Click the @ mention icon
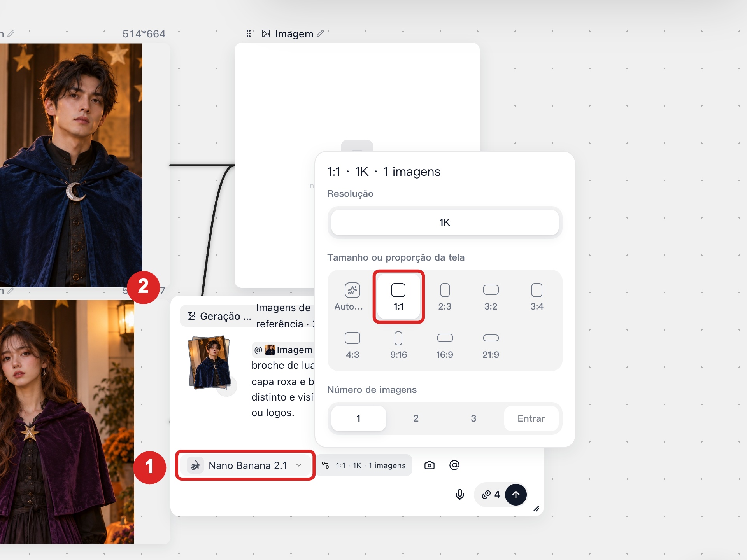 454,465
